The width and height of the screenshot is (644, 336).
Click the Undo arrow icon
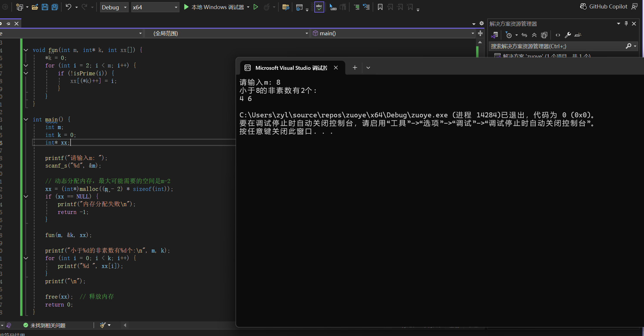68,7
